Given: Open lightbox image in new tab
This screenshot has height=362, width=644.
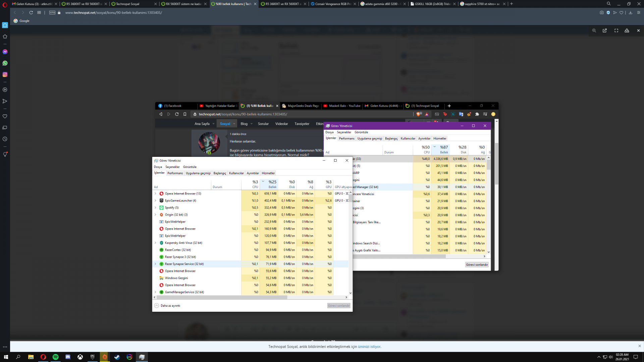Looking at the screenshot, I should coord(605,31).
